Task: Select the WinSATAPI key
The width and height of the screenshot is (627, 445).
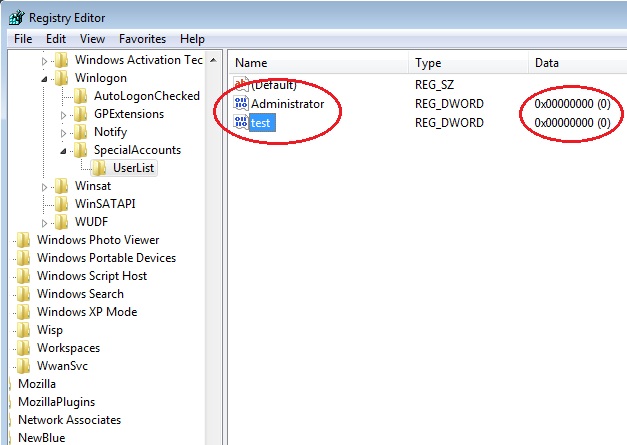Action: click(x=105, y=204)
